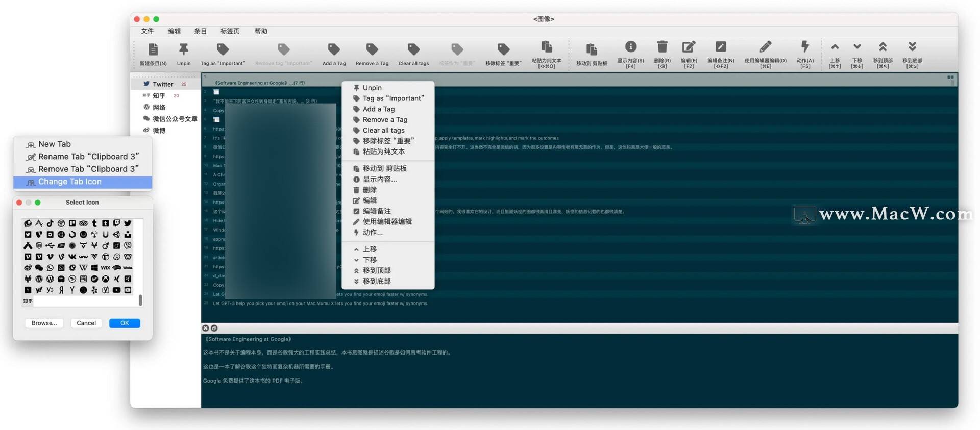
Task: Click the Add a Tag toolbar icon
Action: coord(334,49)
